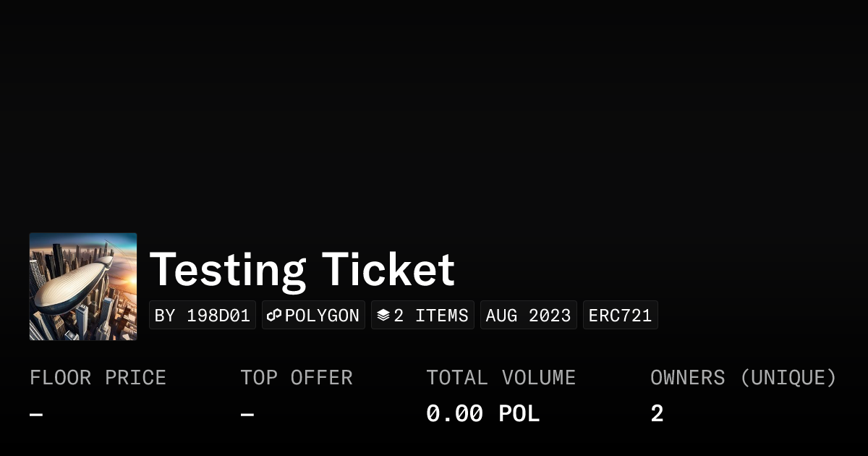Select the ERC721 token standard badge
Viewport: 868px width, 456px height.
pyautogui.click(x=620, y=316)
